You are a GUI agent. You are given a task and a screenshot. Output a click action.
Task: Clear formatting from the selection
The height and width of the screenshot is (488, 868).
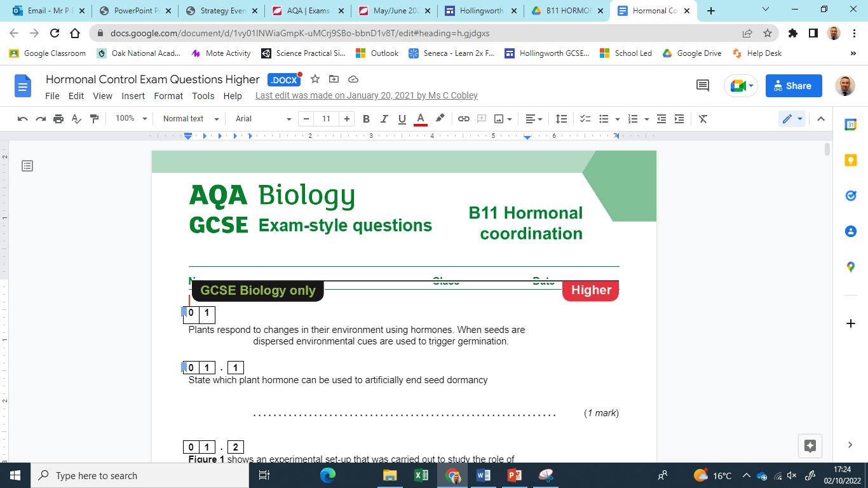pyautogui.click(x=703, y=119)
